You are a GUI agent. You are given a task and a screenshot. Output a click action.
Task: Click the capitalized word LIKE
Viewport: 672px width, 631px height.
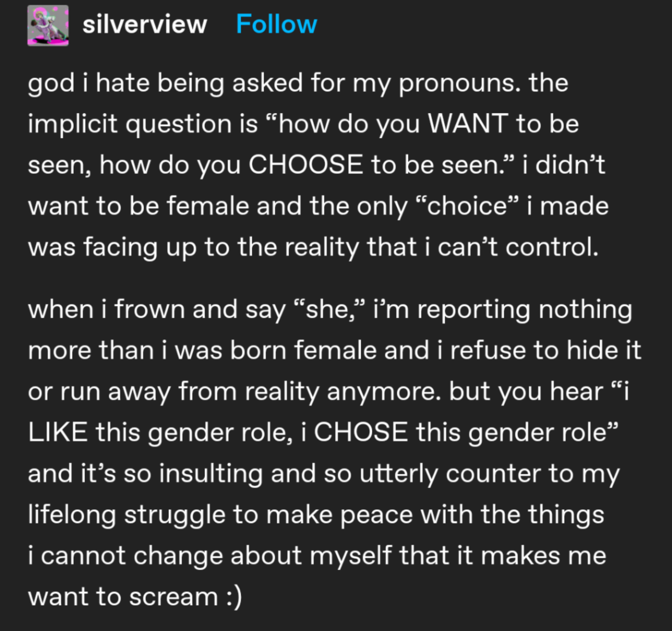57,433
